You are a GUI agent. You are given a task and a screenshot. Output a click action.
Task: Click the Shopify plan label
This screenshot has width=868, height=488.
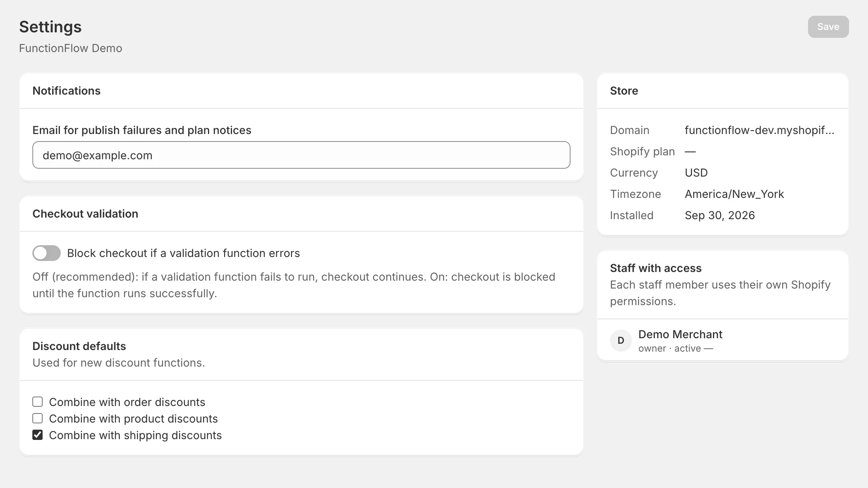click(x=642, y=151)
